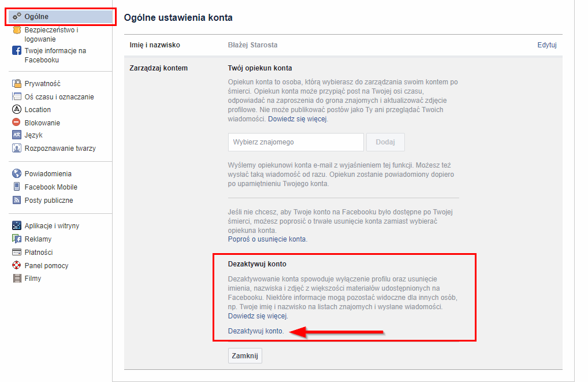Open Dowiedz się więcej under Twój opiekun konta
The image size is (588, 382).
(x=297, y=119)
